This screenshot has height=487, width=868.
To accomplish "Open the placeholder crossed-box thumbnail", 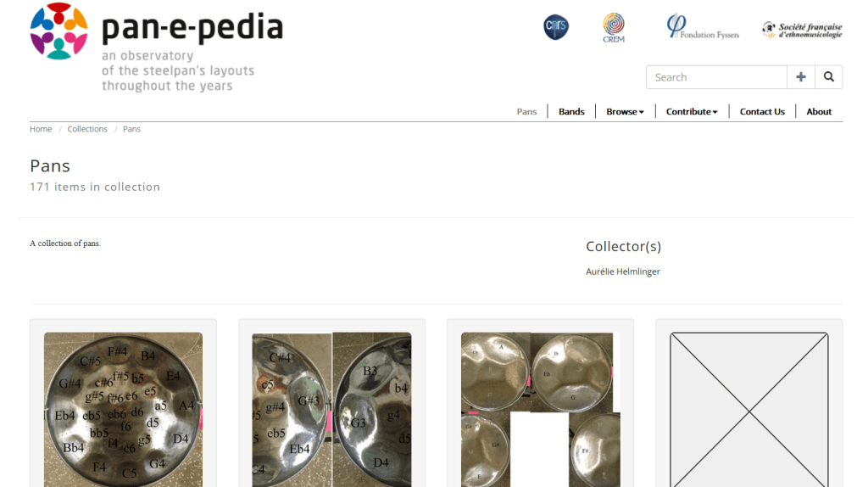I will click(x=749, y=410).
